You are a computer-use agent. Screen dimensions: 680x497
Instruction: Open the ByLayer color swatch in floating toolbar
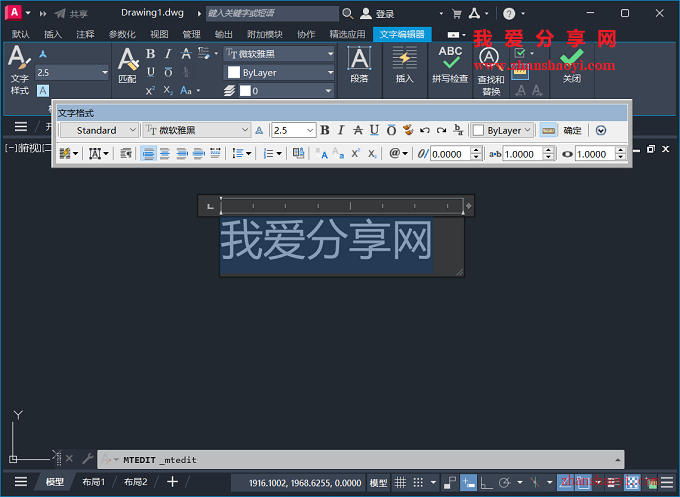503,130
